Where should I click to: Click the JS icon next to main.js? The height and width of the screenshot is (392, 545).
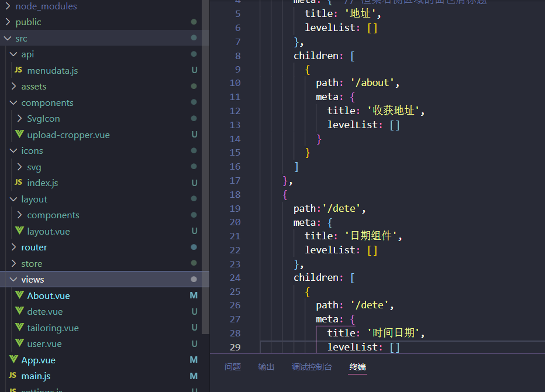click(x=12, y=376)
